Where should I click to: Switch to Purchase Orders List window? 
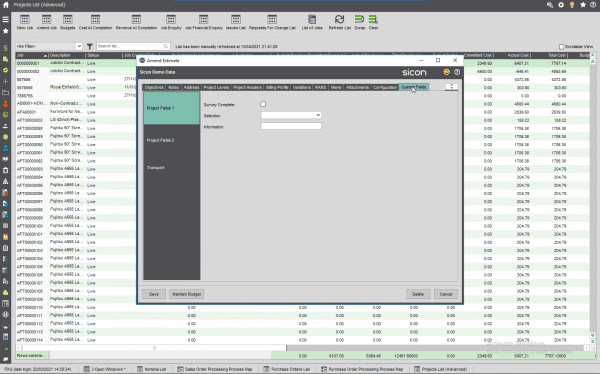tap(287, 369)
